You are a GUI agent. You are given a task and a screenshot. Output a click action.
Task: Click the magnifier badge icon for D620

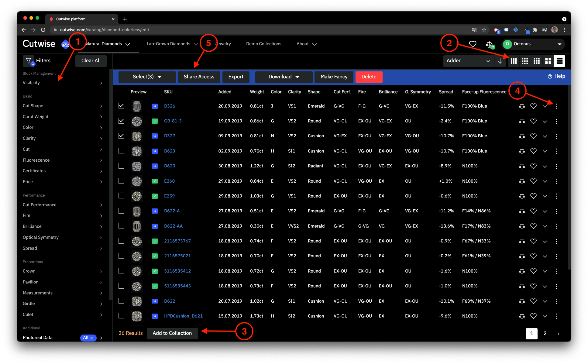[x=155, y=166]
